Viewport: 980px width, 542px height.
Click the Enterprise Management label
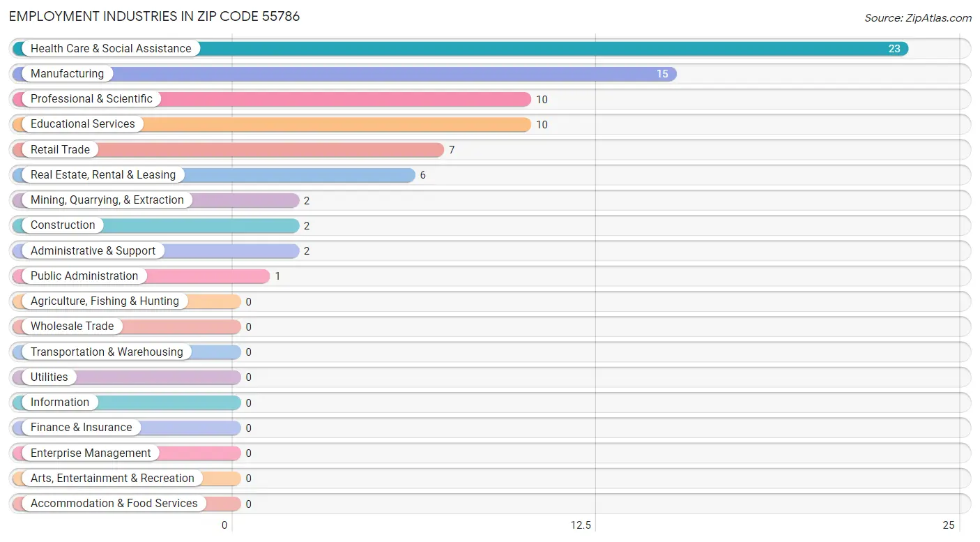[91, 453]
